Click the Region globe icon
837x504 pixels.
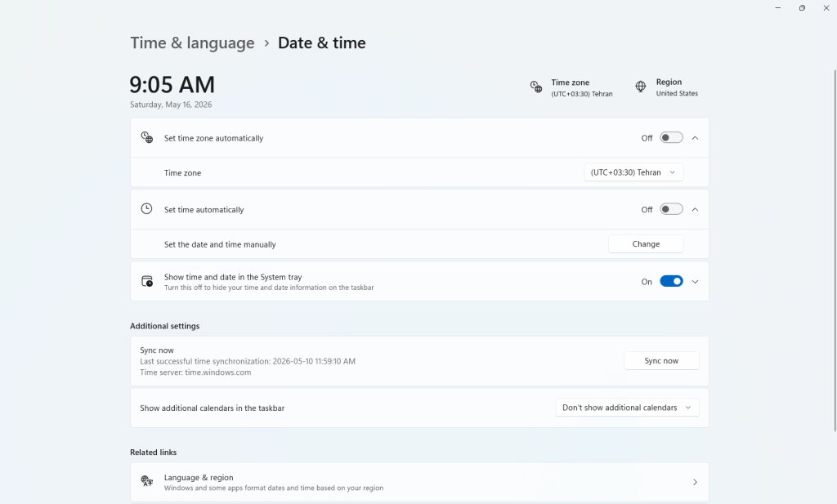tap(641, 87)
